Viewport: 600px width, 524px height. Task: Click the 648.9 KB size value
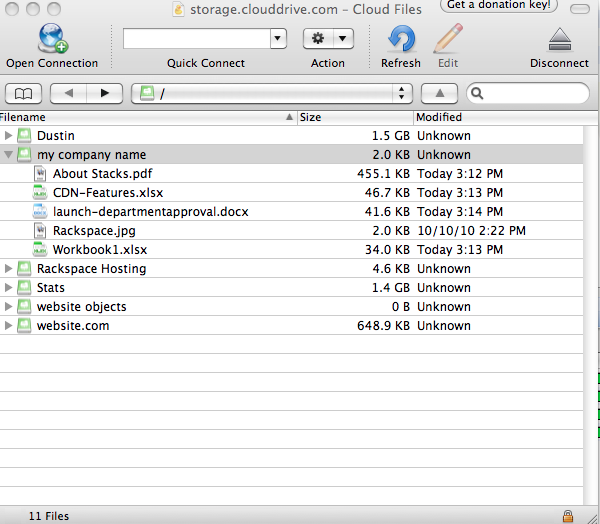pos(383,326)
